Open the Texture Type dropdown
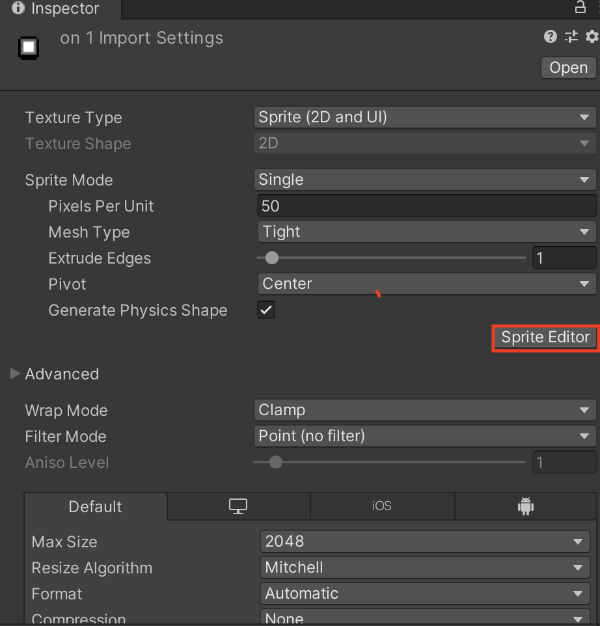The width and height of the screenshot is (600, 626). (425, 117)
